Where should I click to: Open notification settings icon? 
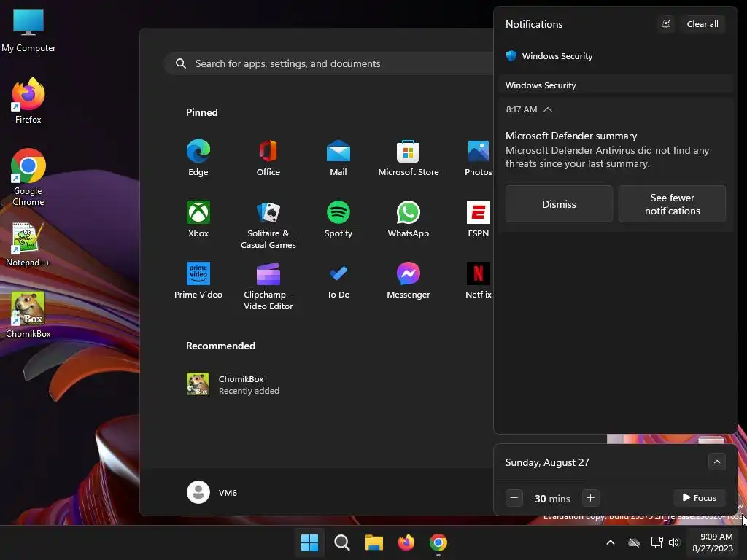pyautogui.click(x=667, y=24)
